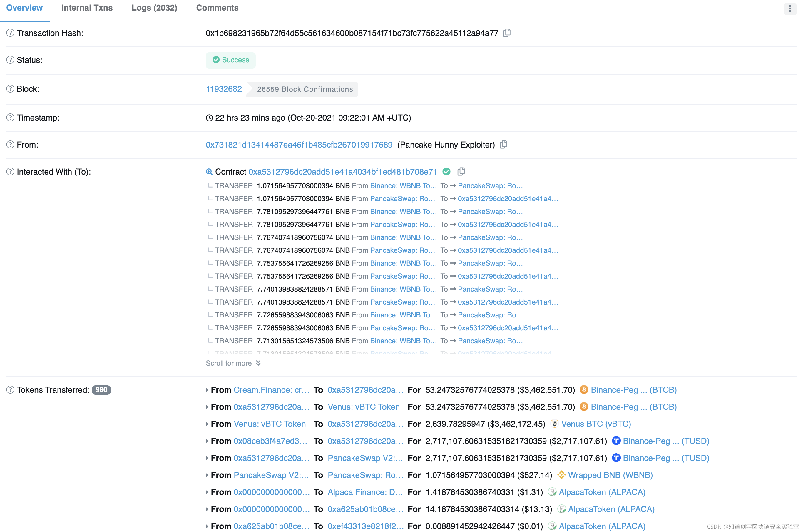Viewport: 803px width, 532px height.
Task: Click the Wrapped BNB token icon
Action: pos(561,475)
